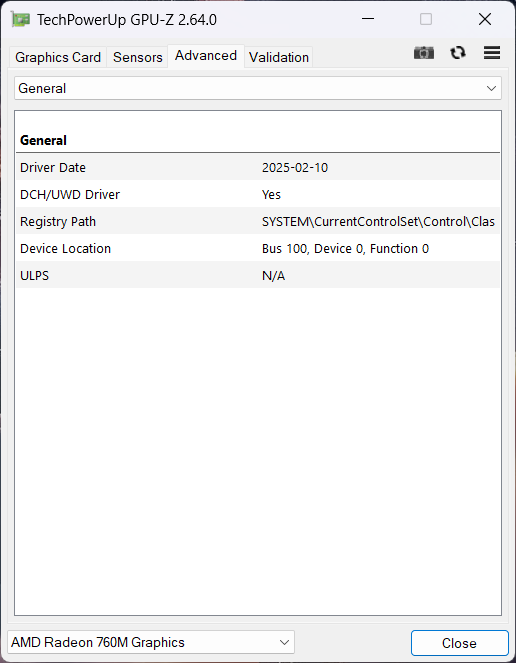Click the Yes value for DCH/UWD Driver

(271, 195)
